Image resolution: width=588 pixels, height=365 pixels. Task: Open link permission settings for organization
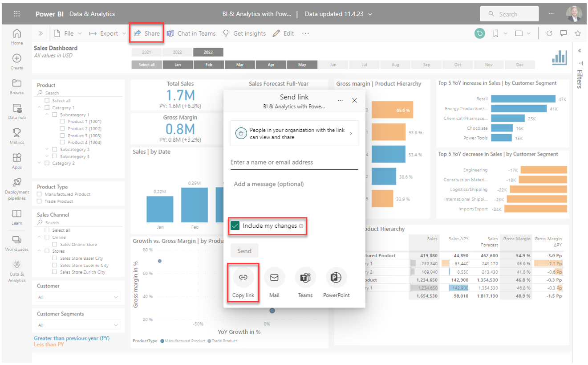(x=294, y=133)
